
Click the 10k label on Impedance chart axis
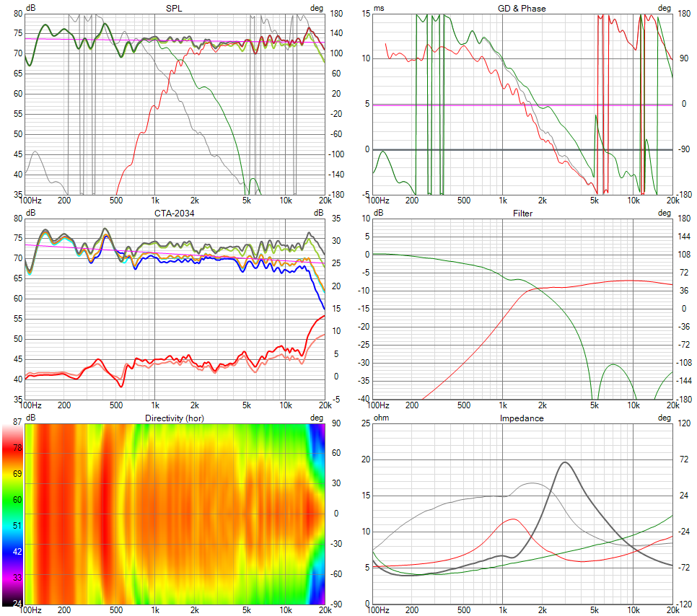coord(634,610)
